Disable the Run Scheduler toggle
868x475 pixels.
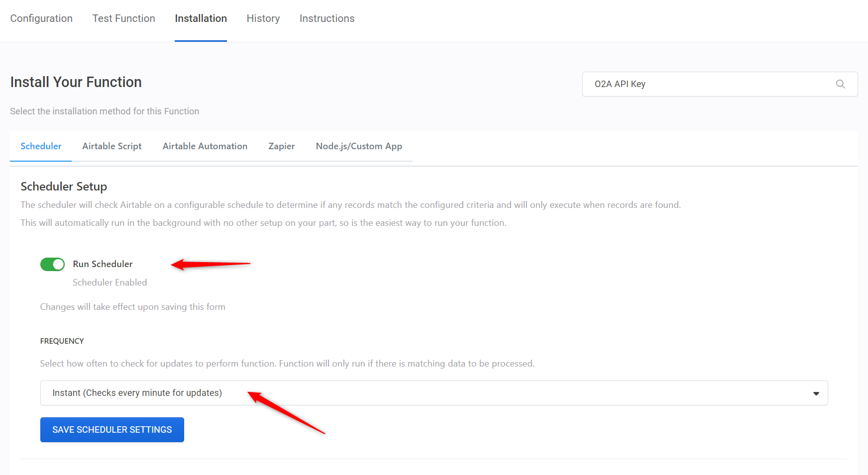52,264
